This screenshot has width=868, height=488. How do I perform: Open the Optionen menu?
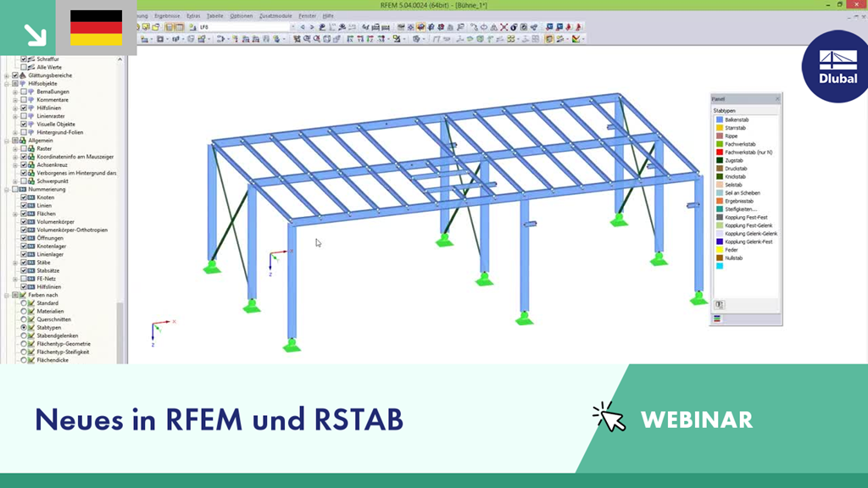point(242,16)
